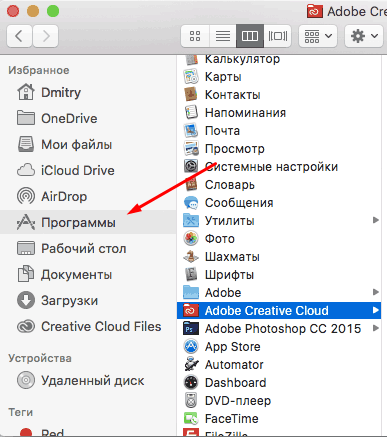Select the Сообщения app icon

click(x=191, y=203)
